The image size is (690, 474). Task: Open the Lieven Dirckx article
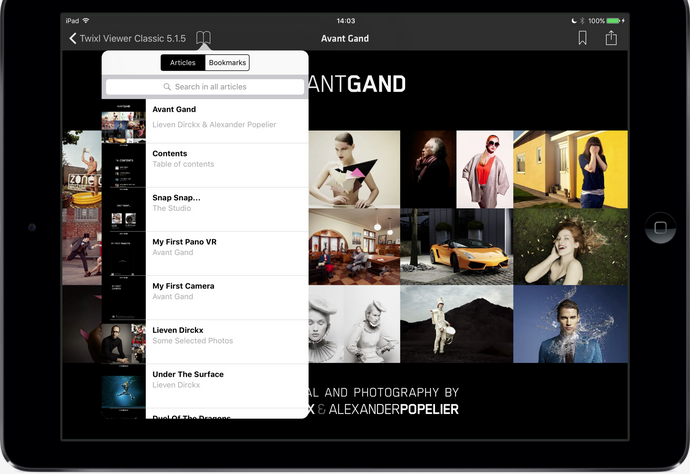[205, 342]
